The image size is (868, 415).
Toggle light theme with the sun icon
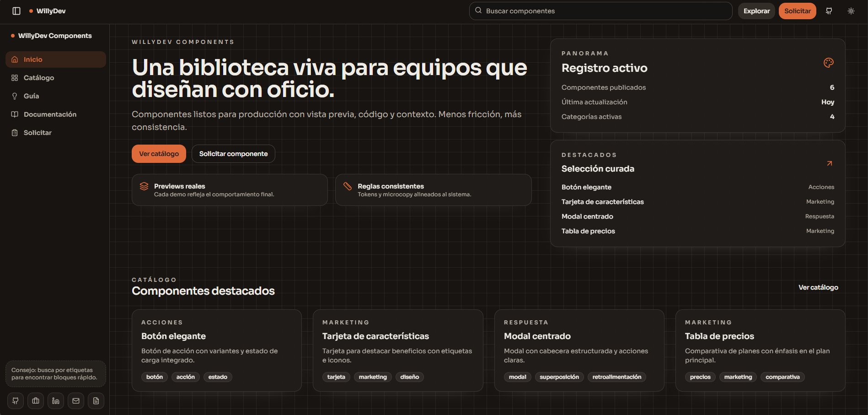coord(851,11)
